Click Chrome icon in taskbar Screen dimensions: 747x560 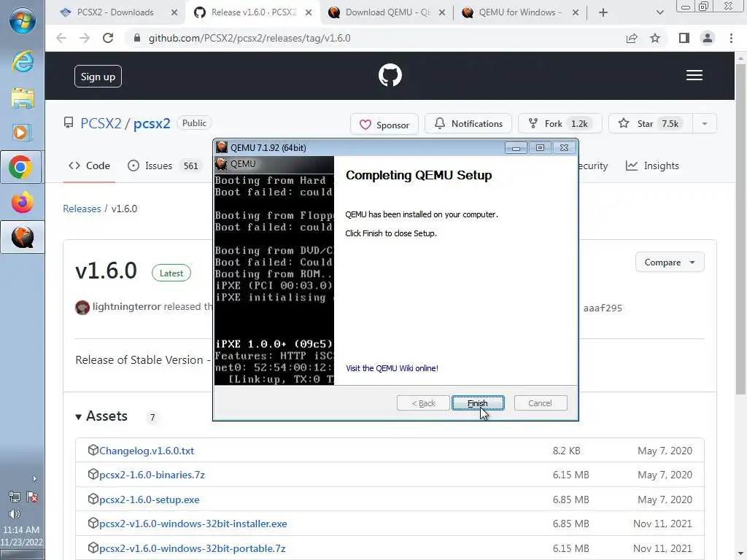tap(20, 167)
